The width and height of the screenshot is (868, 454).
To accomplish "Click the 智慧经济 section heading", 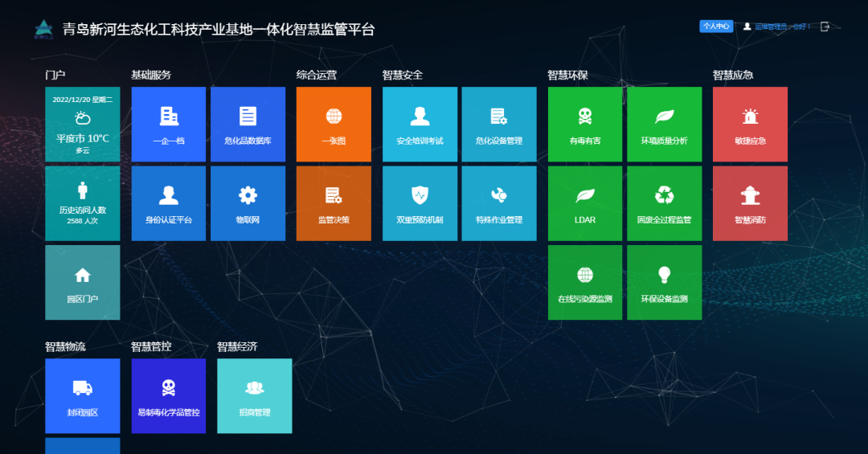I will click(x=237, y=346).
